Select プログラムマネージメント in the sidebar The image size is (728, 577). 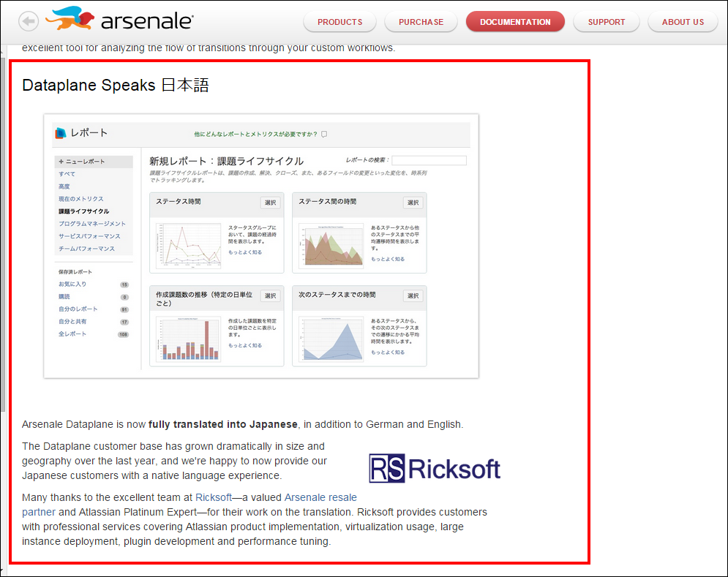click(x=92, y=224)
